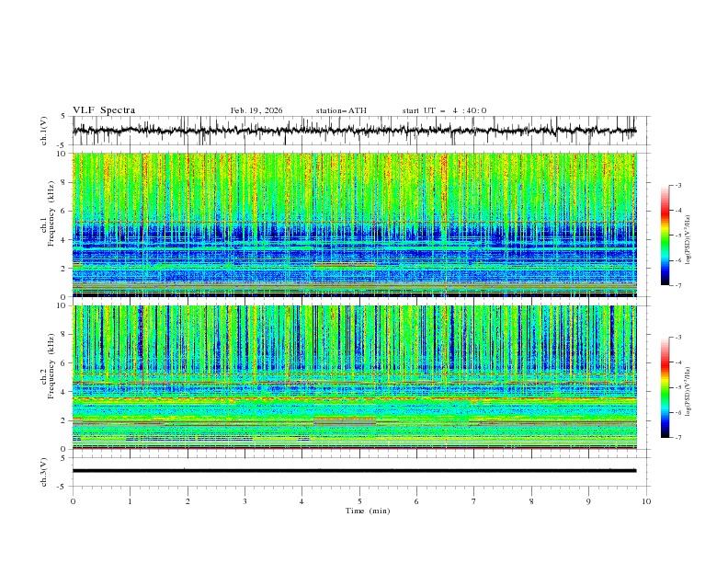Screen dimensions: 728x563
Task: Click the lower log(PSD) color bar
Action: (x=665, y=388)
